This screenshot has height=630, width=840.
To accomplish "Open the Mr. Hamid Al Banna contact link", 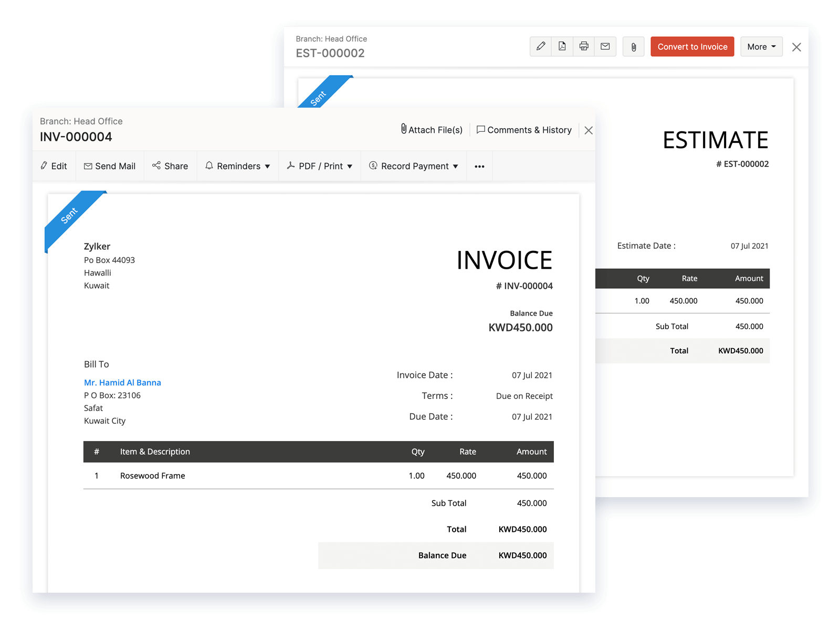I will click(x=122, y=382).
